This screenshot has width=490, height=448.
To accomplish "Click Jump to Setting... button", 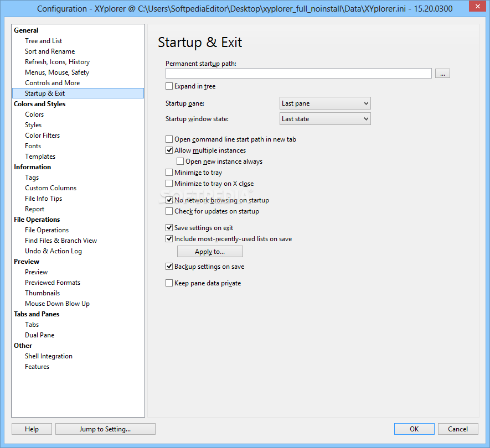I will tap(105, 429).
